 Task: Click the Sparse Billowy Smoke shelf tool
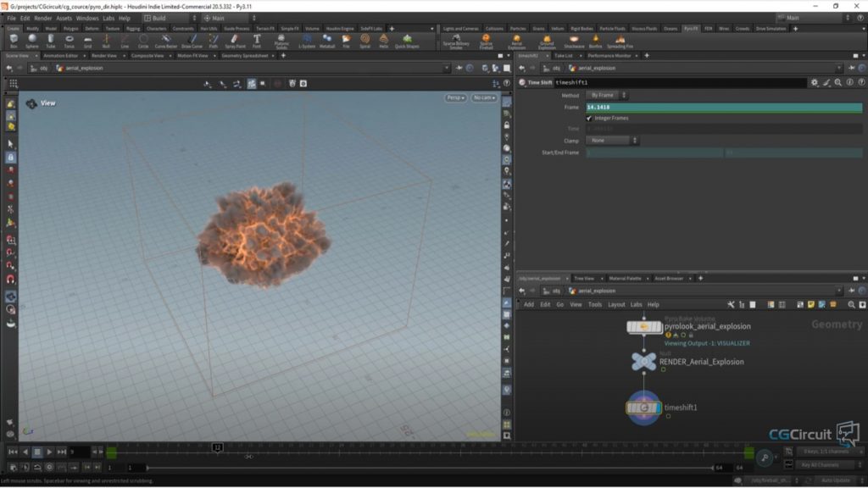456,42
